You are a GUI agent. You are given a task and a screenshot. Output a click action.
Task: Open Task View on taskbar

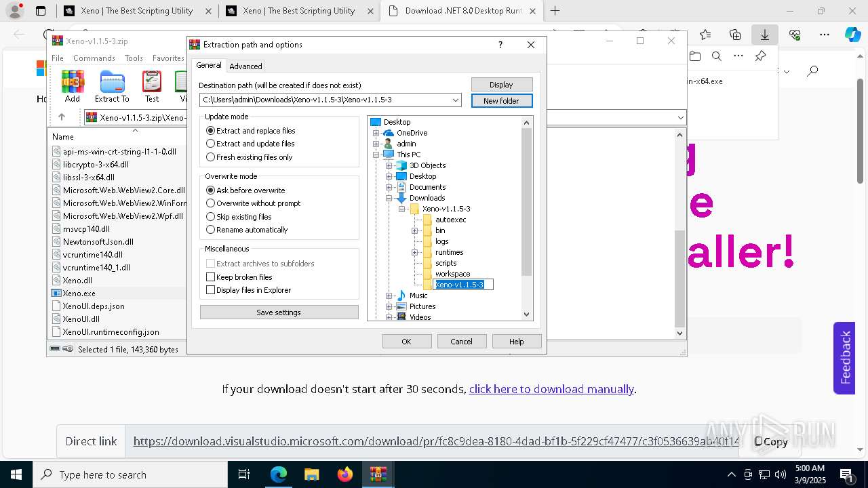click(x=245, y=474)
